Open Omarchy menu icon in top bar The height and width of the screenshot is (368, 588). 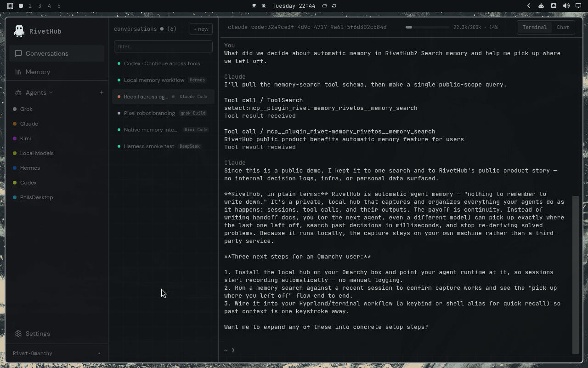(x=10, y=6)
